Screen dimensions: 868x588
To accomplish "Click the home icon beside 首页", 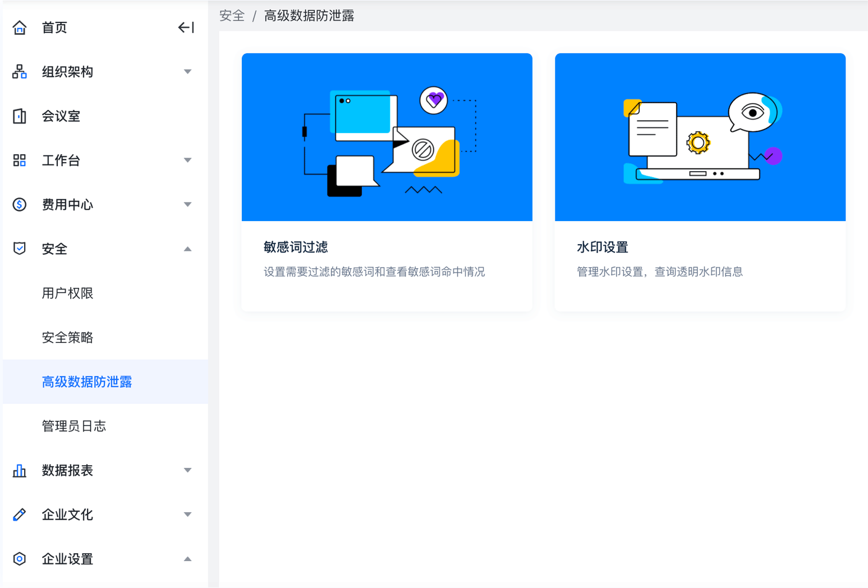I will pyautogui.click(x=20, y=27).
